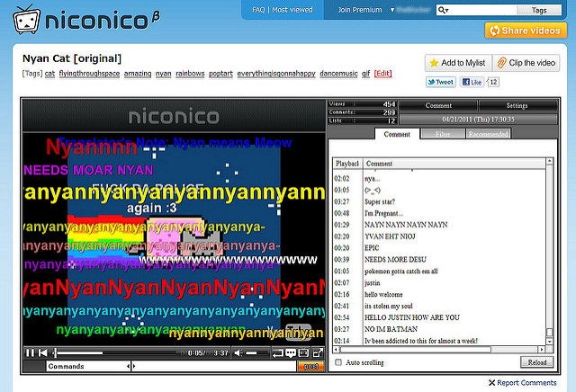Open the search type magnifier dropdown
The image size is (576, 392).
pos(444,10)
